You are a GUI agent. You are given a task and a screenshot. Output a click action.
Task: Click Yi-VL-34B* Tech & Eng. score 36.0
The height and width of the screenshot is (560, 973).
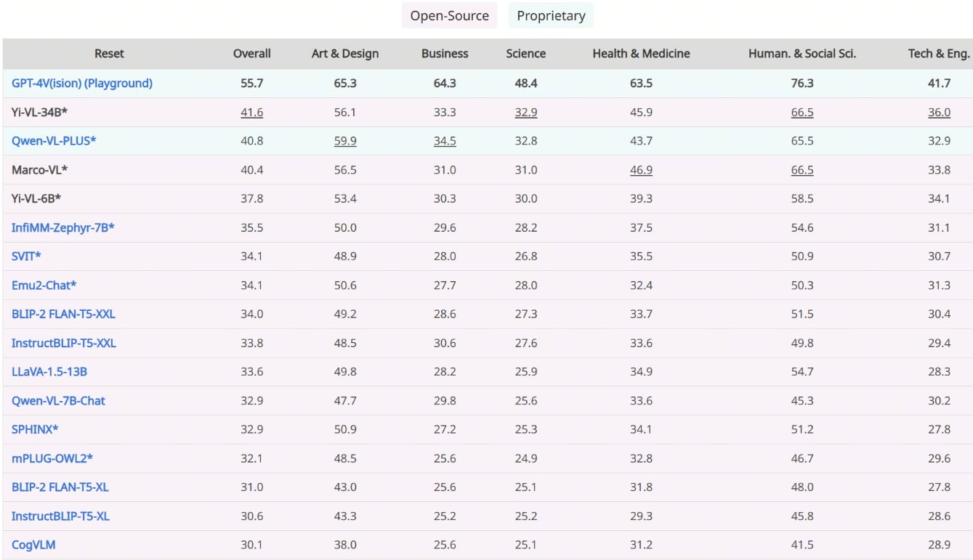(x=939, y=113)
